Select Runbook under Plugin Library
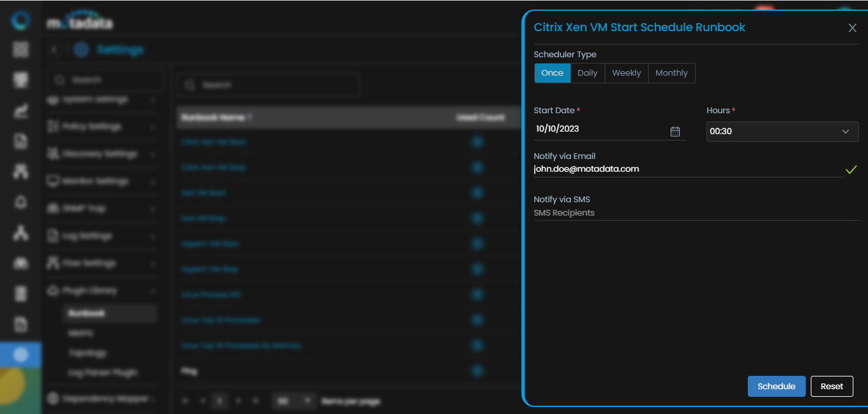This screenshot has height=414, width=868. pyautogui.click(x=109, y=314)
